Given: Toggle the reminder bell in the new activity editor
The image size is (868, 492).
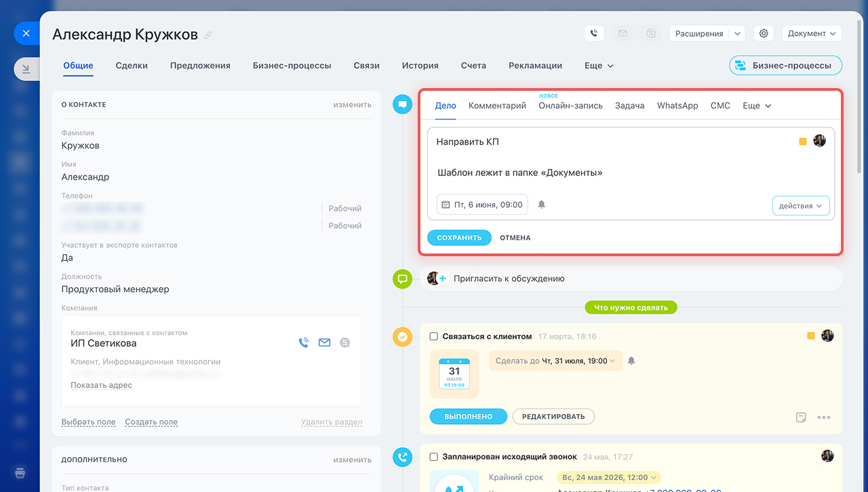Looking at the screenshot, I should 542,205.
